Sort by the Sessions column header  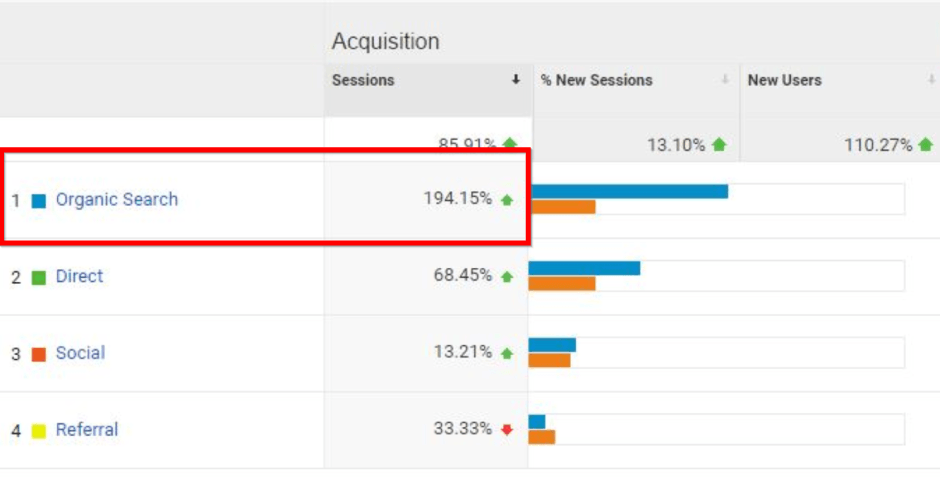(363, 80)
